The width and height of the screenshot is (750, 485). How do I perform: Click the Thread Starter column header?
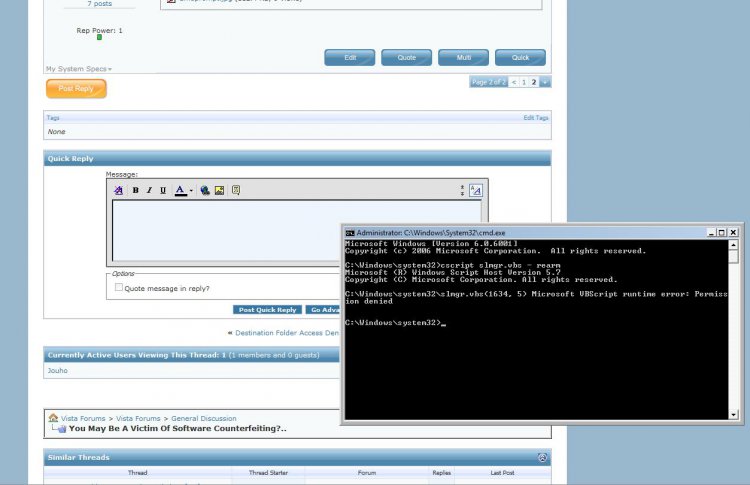tap(268, 473)
